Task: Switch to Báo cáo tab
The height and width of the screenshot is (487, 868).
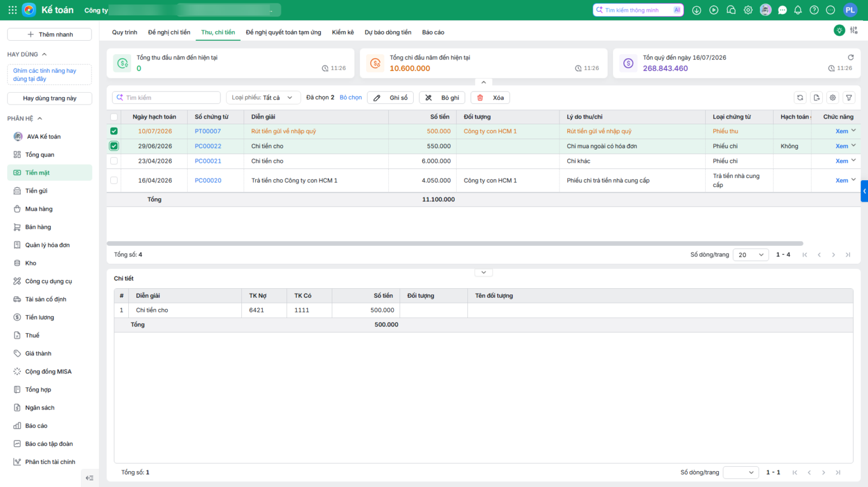Action: [x=433, y=32]
